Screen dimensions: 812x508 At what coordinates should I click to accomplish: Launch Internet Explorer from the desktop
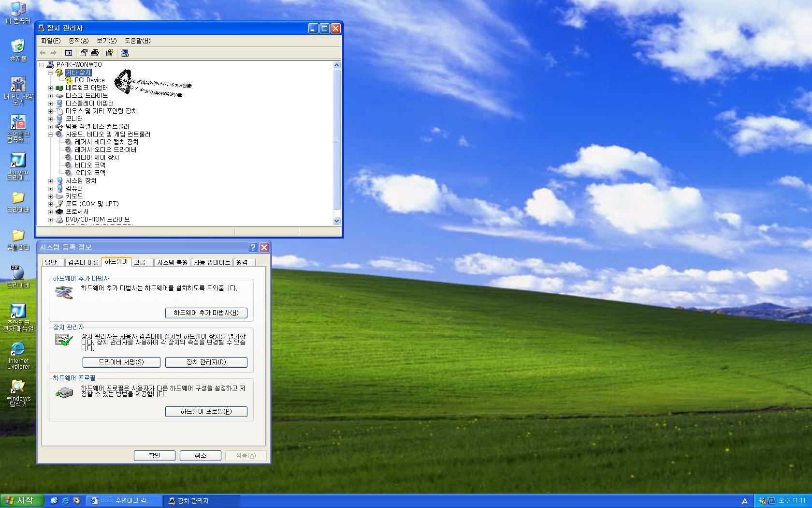coord(18,355)
